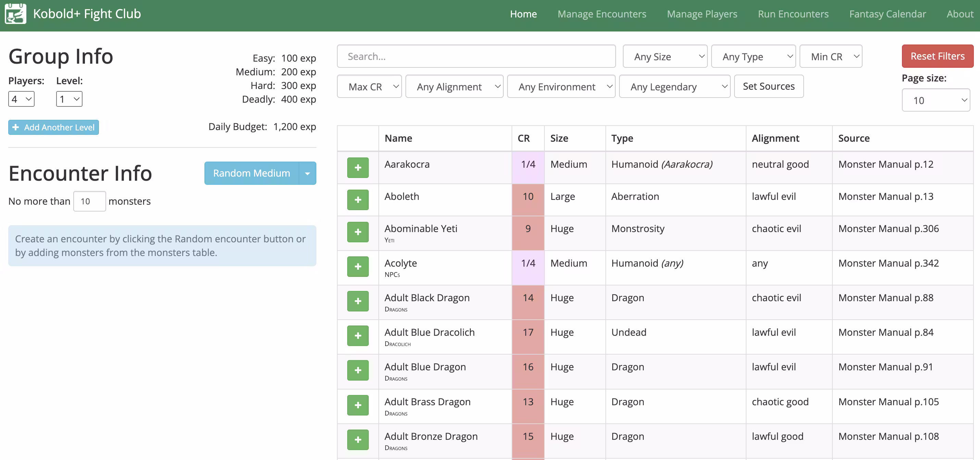This screenshot has height=460, width=980.
Task: Add Adult Brass Dragon via plus
Action: tap(357, 405)
